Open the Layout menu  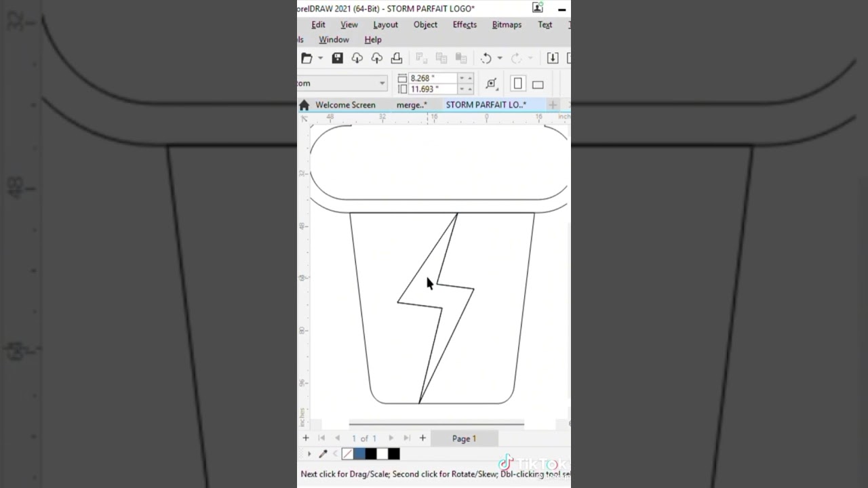click(x=385, y=24)
